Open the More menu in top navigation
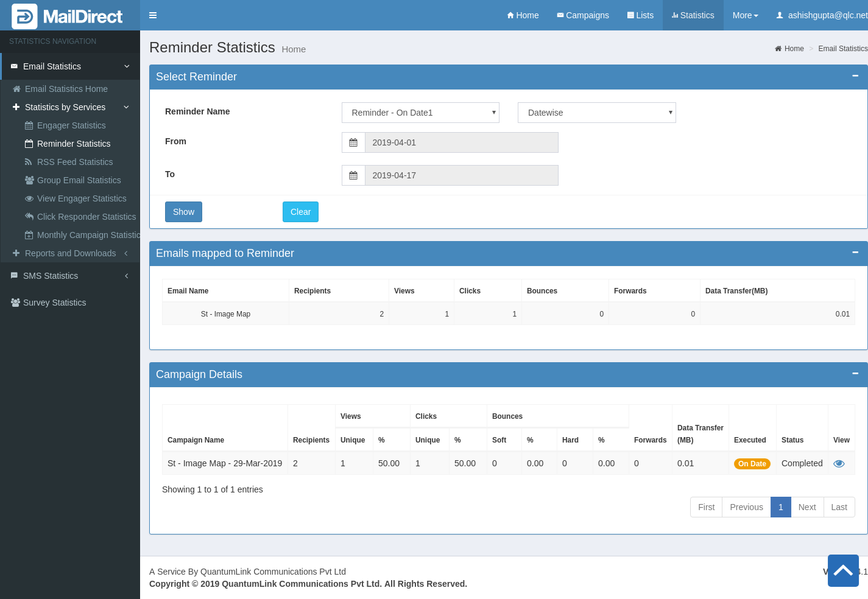This screenshot has width=868, height=599. [745, 15]
